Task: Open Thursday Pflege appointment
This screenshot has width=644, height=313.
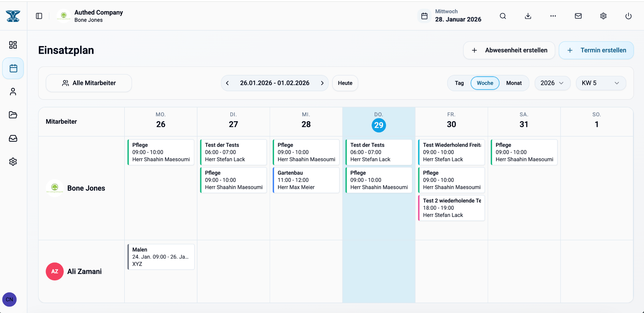Action: point(379,180)
